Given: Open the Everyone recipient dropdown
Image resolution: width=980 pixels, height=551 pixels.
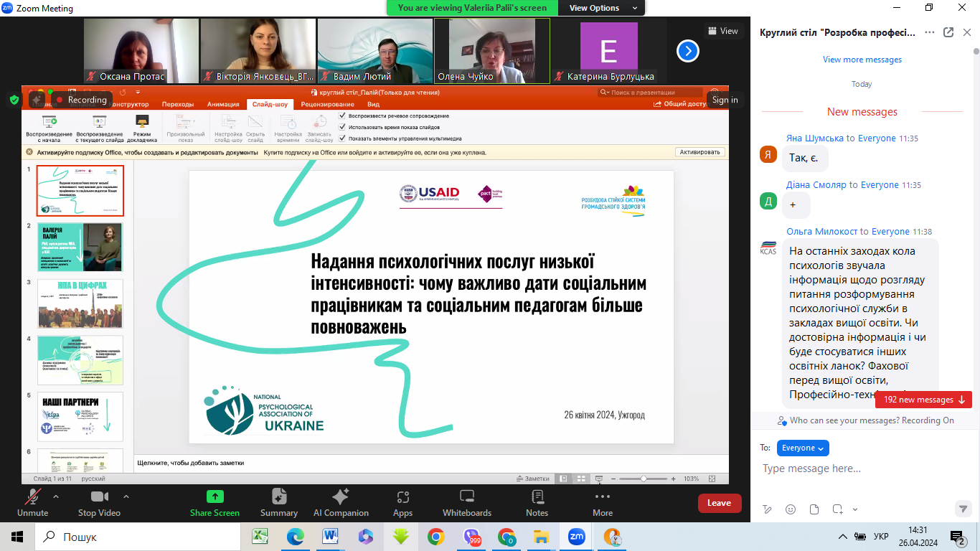Looking at the screenshot, I should click(803, 448).
